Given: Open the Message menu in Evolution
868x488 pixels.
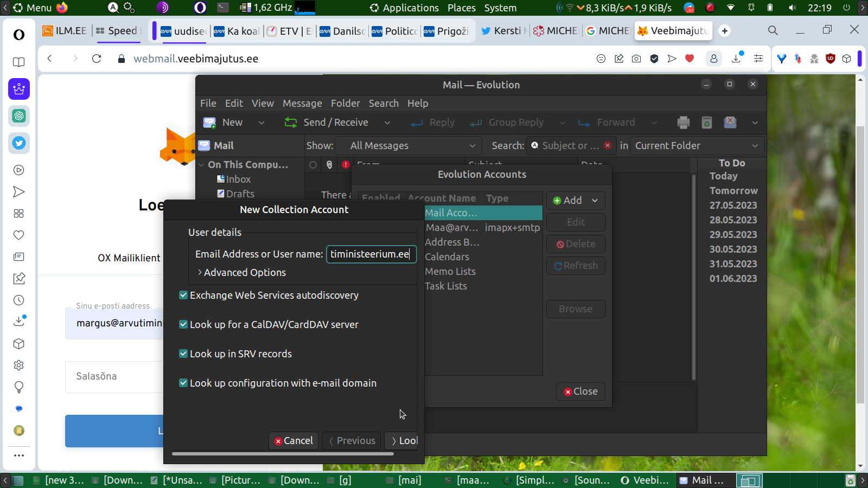Looking at the screenshot, I should point(302,103).
